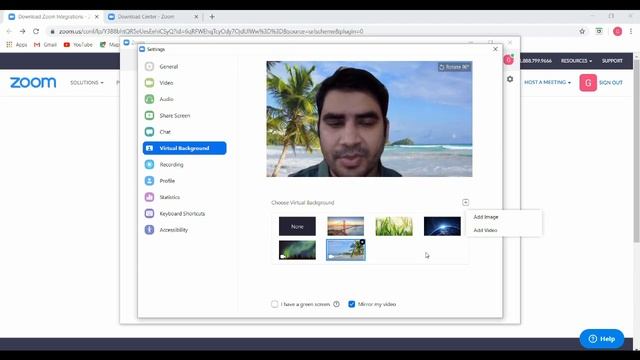This screenshot has width=640, height=360.
Task: Open Apps shortcut in bookmarks bar
Action: pos(16,44)
